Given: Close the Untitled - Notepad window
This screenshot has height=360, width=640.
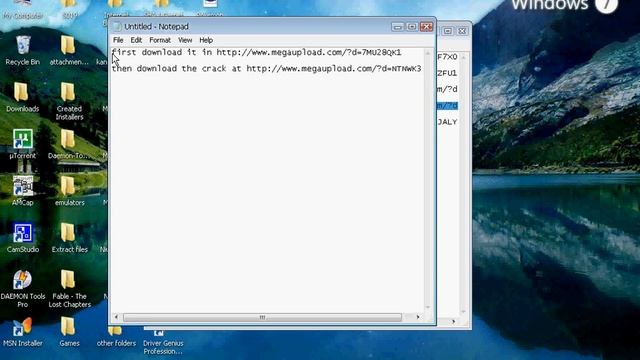Looking at the screenshot, I should click(x=427, y=27).
